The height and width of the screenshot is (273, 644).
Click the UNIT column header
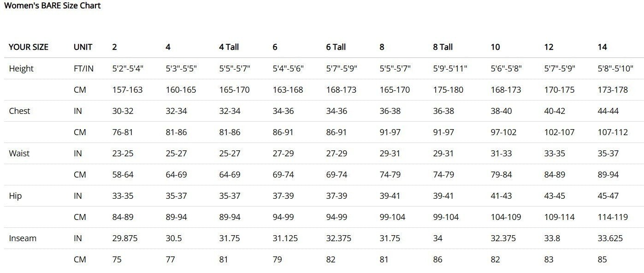coord(83,47)
